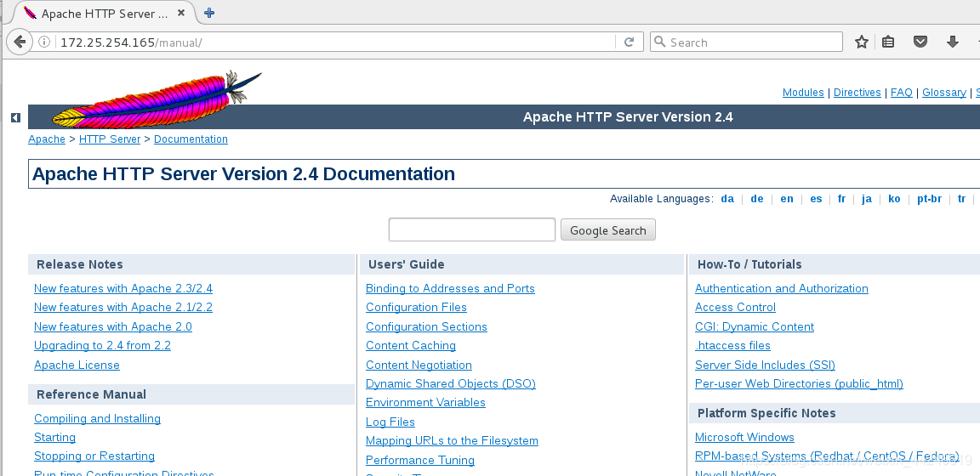Click the HTTP Server breadcrumb link
Image resolution: width=980 pixels, height=476 pixels.
[110, 139]
